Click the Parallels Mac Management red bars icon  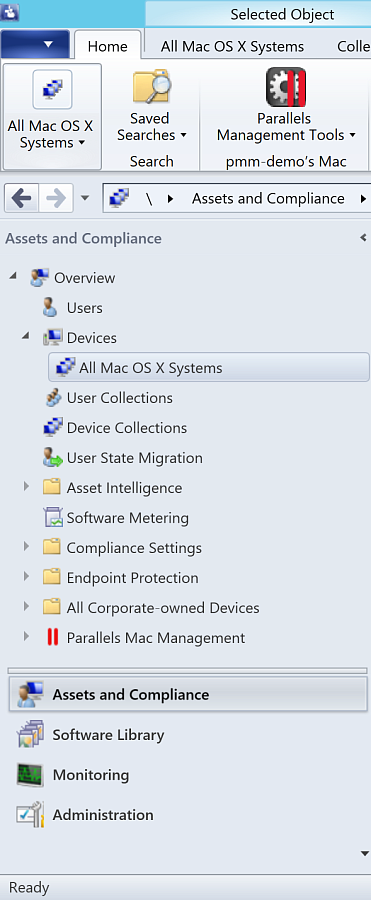52,637
